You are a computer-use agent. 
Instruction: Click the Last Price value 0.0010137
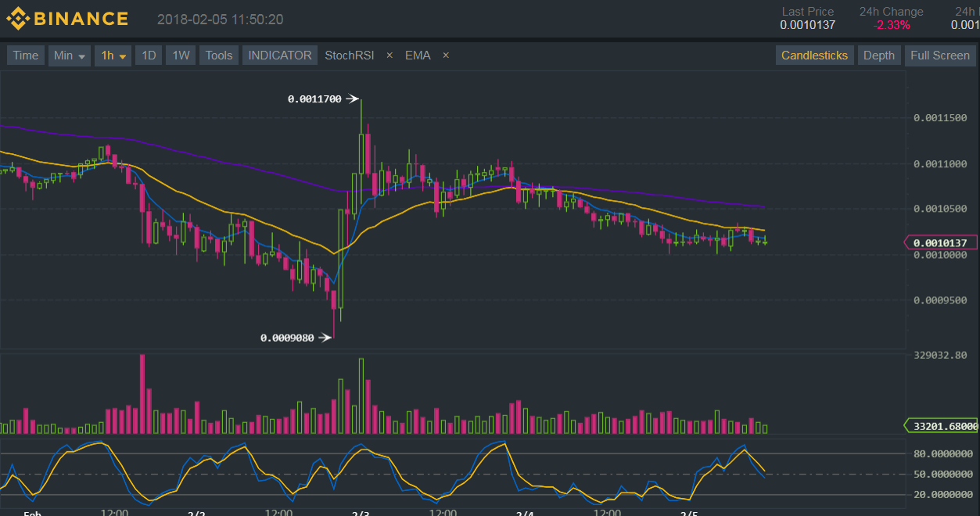[808, 25]
